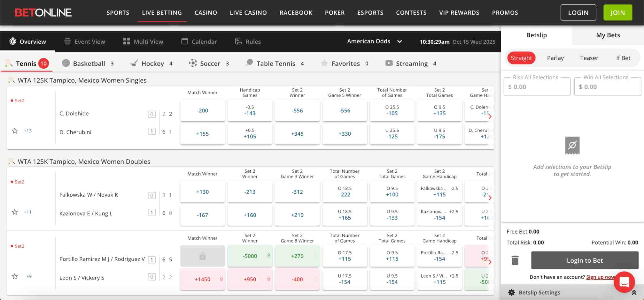Viewport: 644px width, 300px height.
Task: Open the Multi View layout
Action: (x=143, y=41)
